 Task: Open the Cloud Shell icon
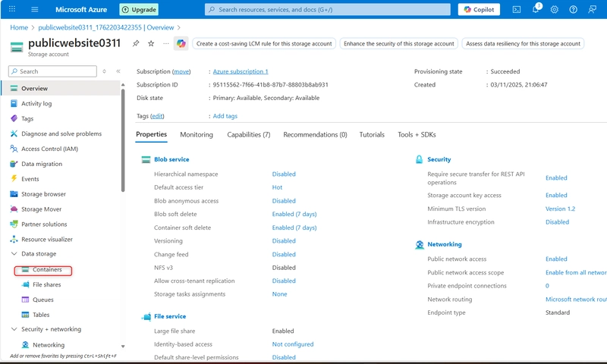517,9
